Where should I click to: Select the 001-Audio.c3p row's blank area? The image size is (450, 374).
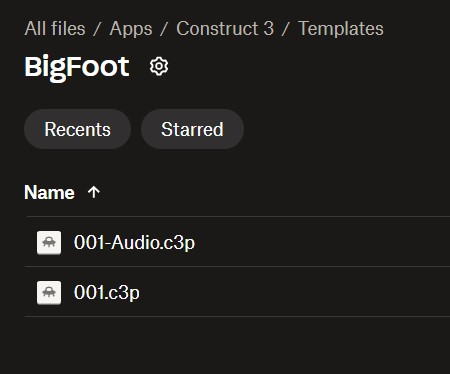(x=323, y=242)
